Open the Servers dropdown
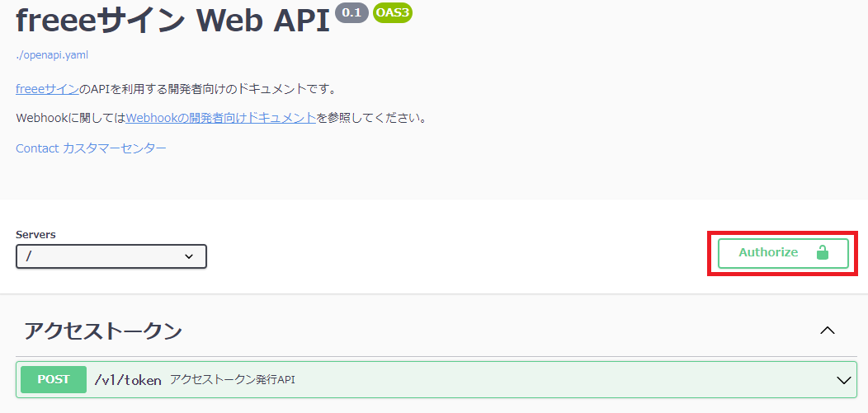Viewport: 868px width, 413px height. [x=111, y=256]
